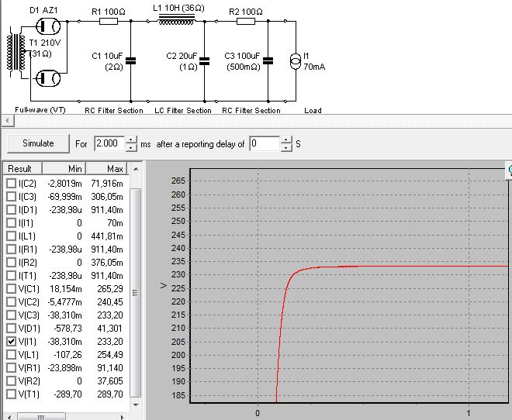Enable the I(R1) result checkbox

click(x=11, y=250)
